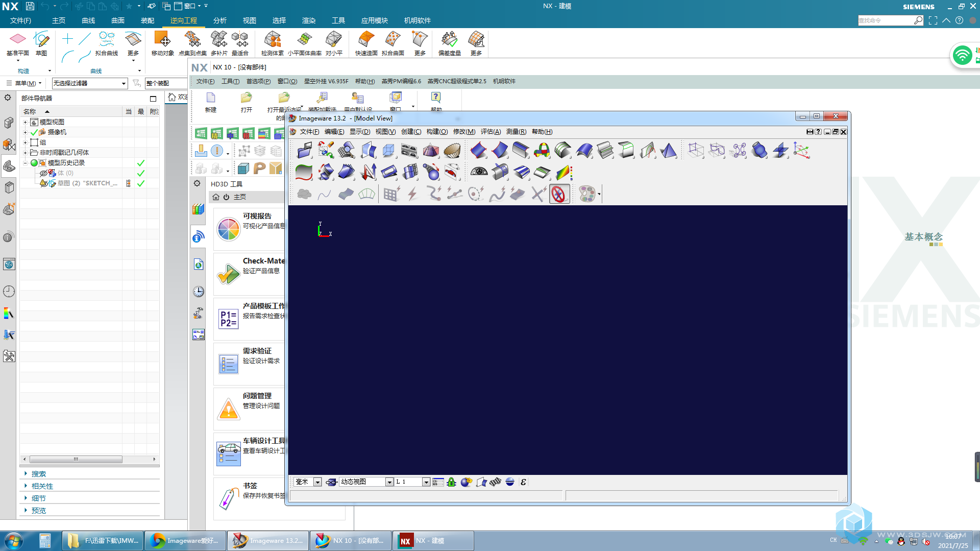Open 首选项(P) menu in NX 10 window
This screenshot has height=551, width=980.
(258, 81)
